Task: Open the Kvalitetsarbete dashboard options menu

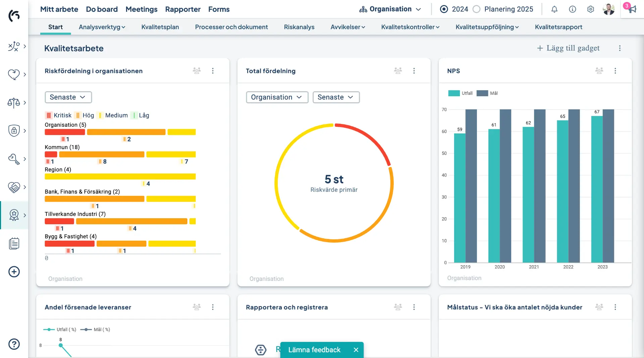Action: point(620,48)
